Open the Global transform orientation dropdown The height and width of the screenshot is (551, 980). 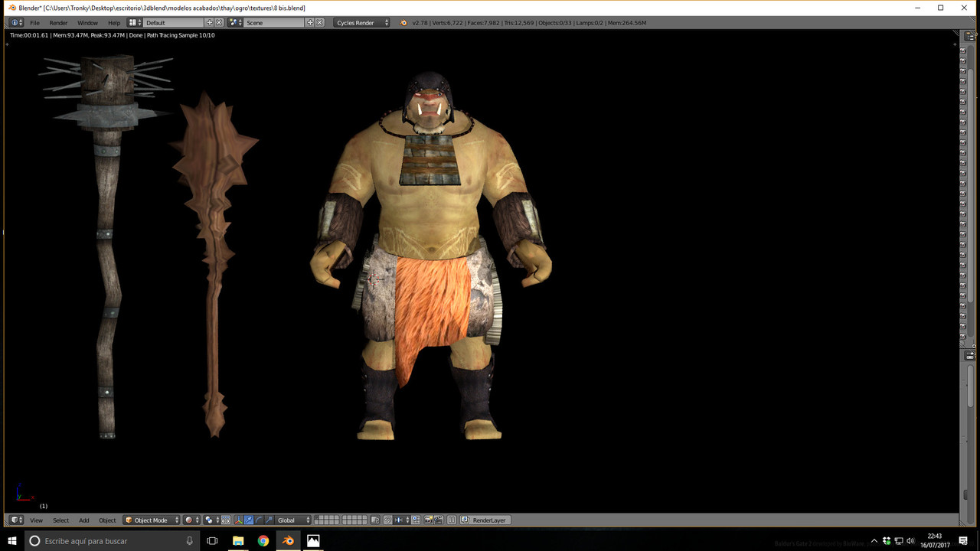294,520
